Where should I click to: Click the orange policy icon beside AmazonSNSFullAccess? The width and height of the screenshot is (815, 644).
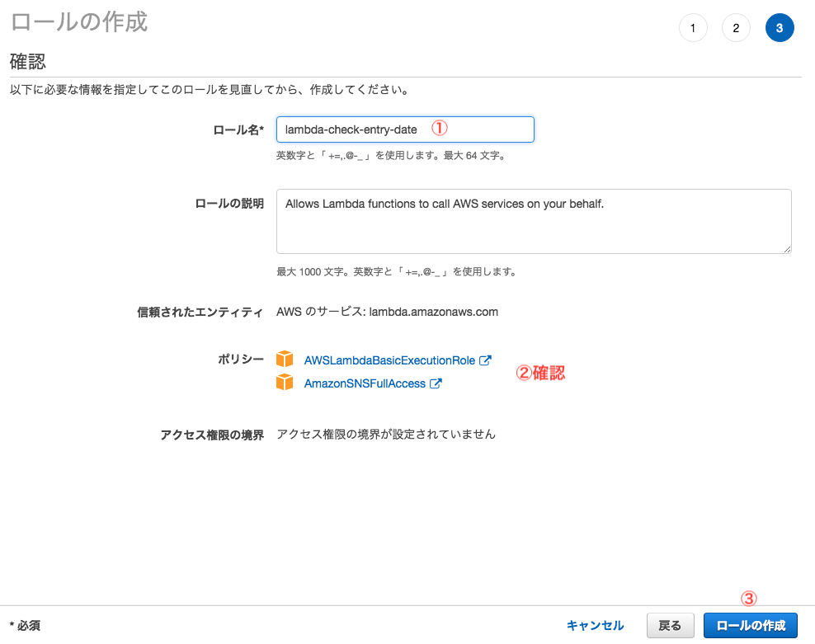click(x=285, y=382)
